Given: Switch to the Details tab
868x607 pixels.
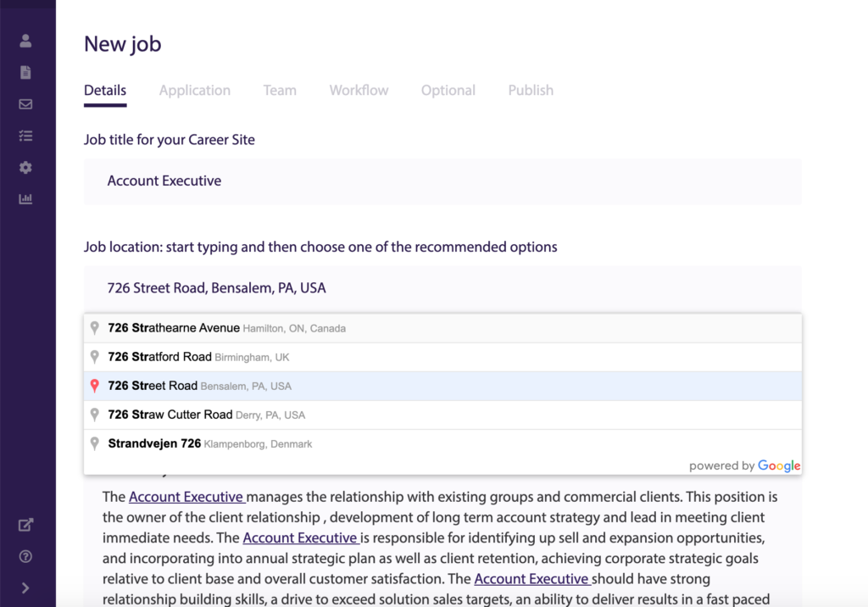Looking at the screenshot, I should 105,90.
